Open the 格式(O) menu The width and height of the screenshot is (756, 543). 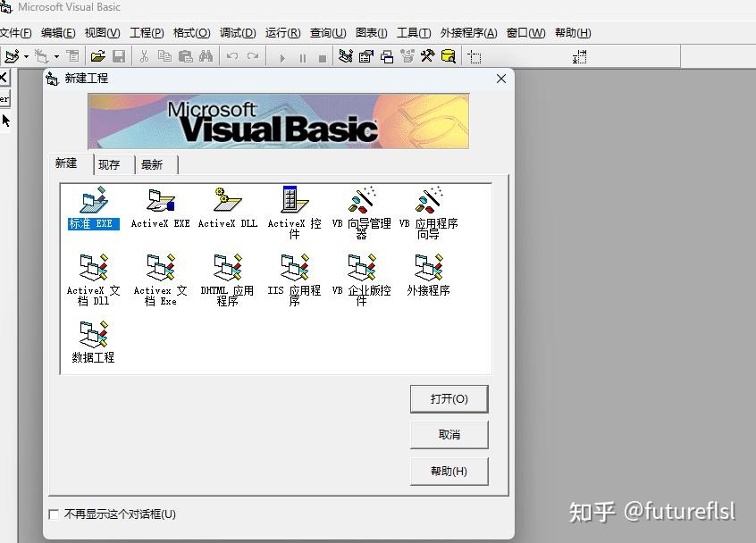[191, 33]
